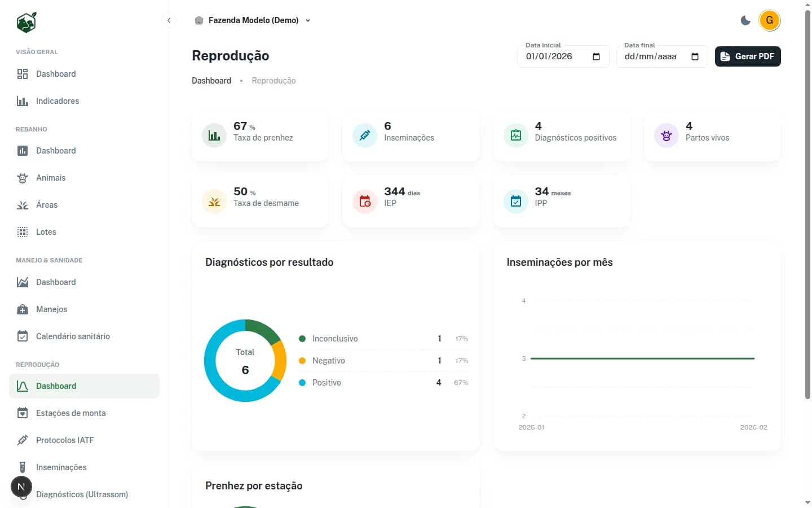
Task: Click the Diagnósticos por resultado heading
Action: (270, 262)
